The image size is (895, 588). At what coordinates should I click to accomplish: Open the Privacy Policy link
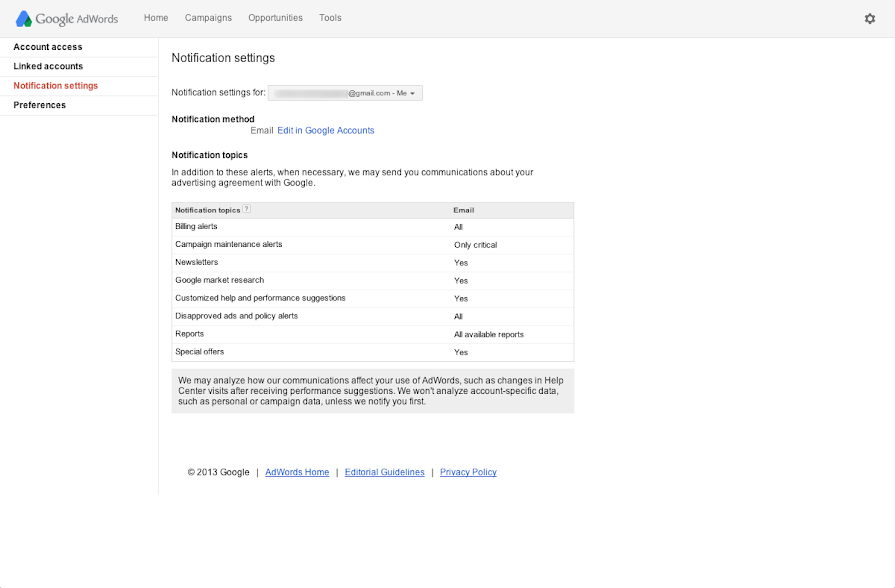point(468,472)
